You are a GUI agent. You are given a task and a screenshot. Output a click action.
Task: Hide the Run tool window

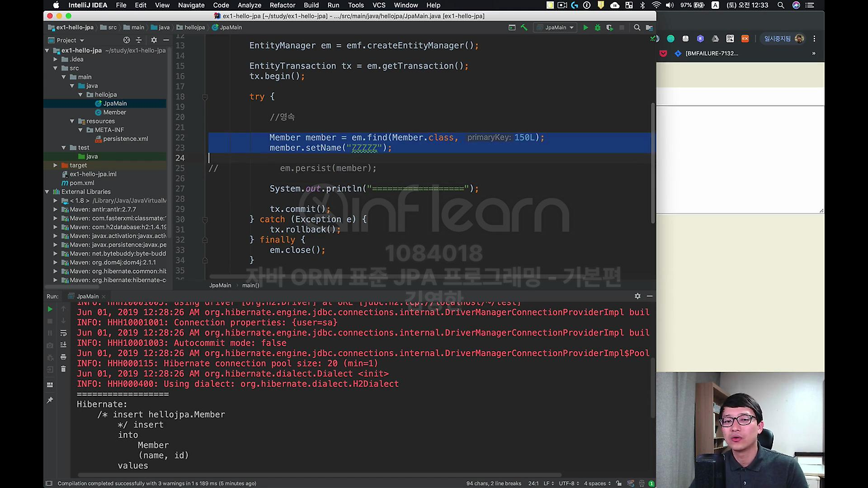[x=649, y=296]
